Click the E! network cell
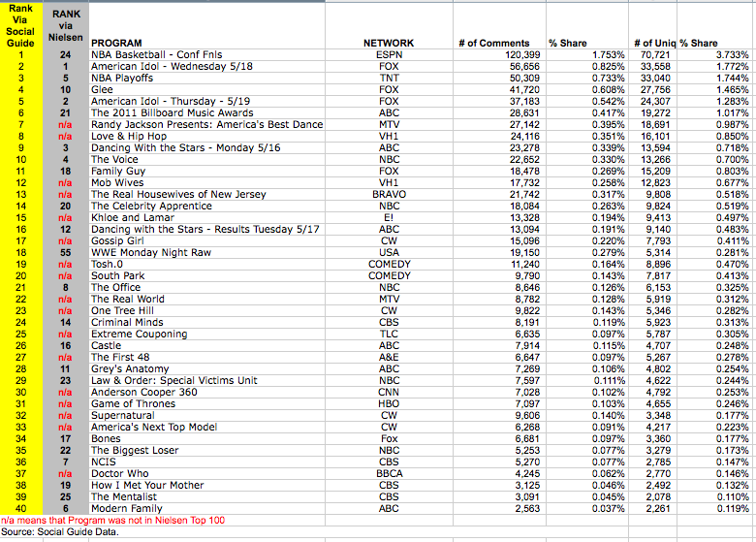This screenshot has height=542, width=756. click(389, 217)
